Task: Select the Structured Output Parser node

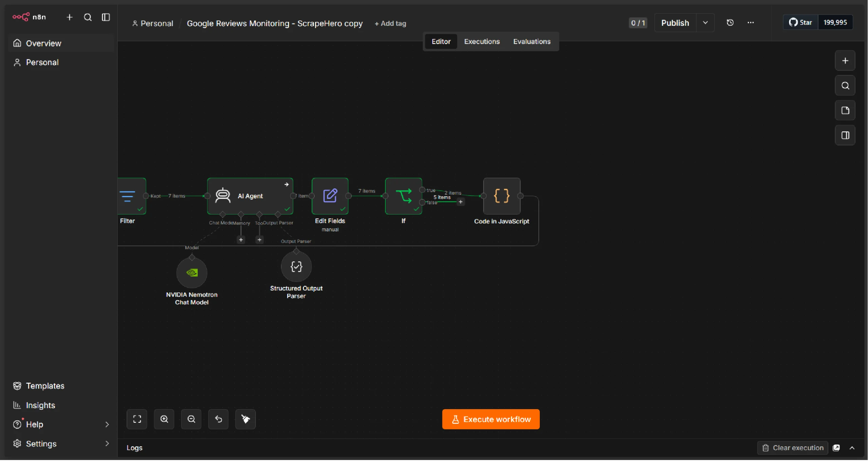Action: coord(296,267)
